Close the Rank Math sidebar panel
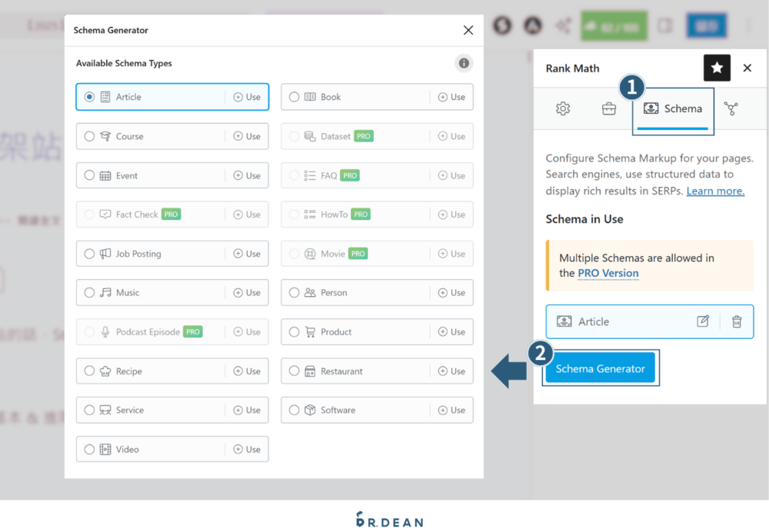Screen dimensions: 769x532 pyautogui.click(x=747, y=68)
